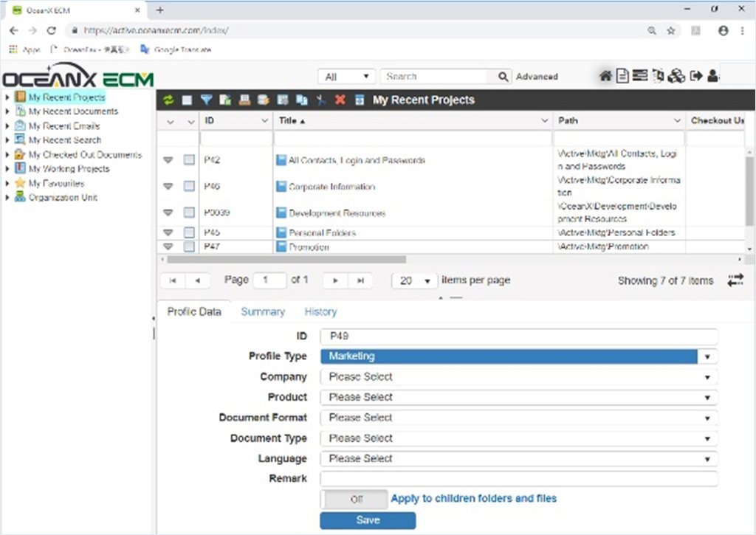756x535 pixels.
Task: Click the scissors cut icon
Action: [321, 100]
